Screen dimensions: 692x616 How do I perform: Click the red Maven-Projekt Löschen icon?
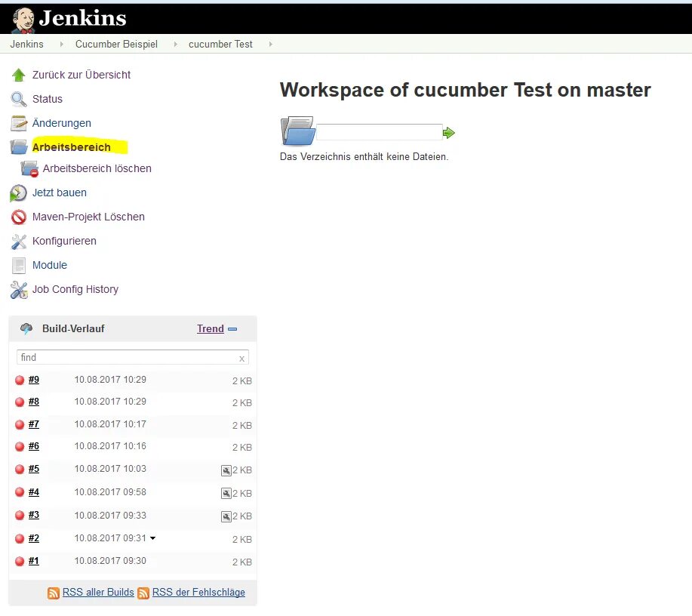[x=19, y=217]
